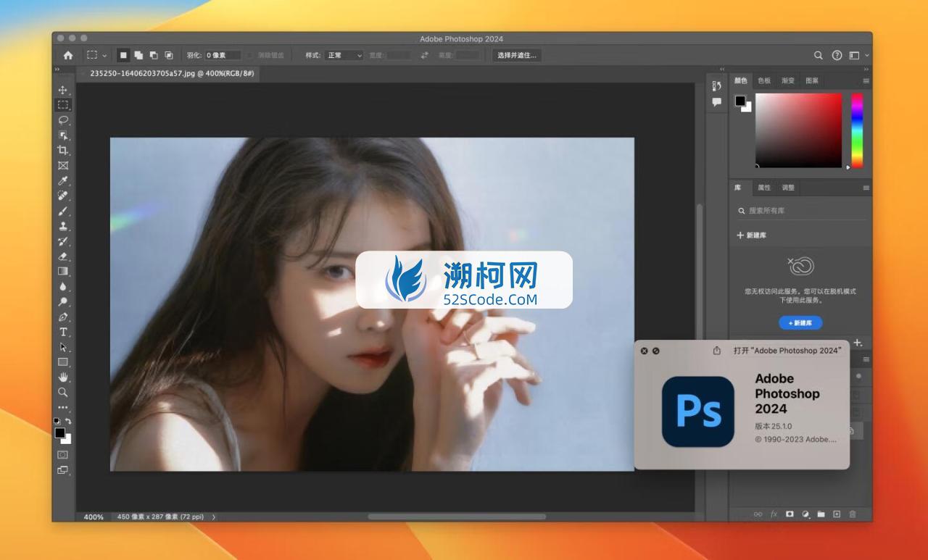Viewport: 928px width, 560px height.
Task: Change screen mode icon in toolbox
Action: pos(63,470)
